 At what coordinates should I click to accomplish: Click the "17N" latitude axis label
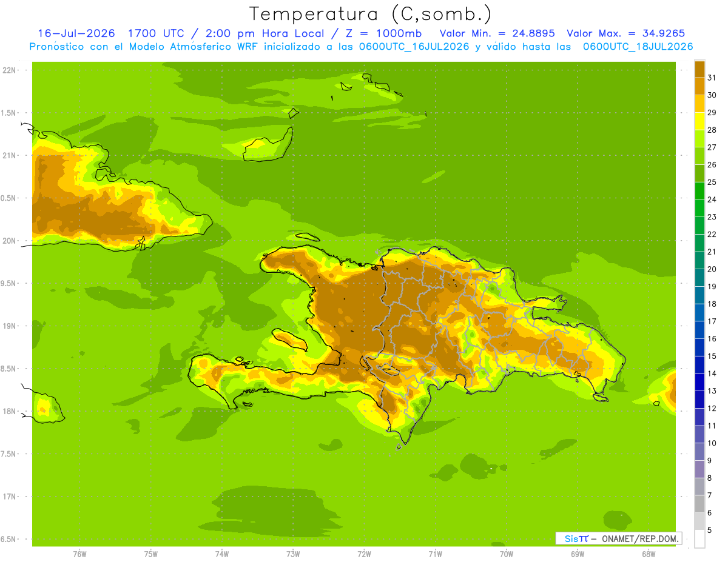9,497
